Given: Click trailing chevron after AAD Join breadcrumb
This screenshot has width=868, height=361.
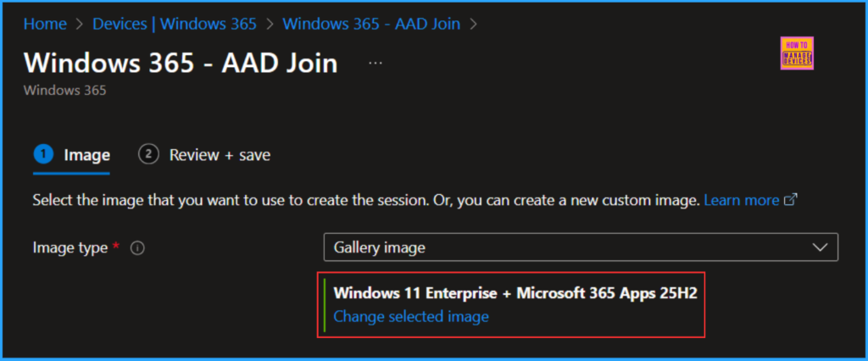Looking at the screenshot, I should tap(474, 24).
